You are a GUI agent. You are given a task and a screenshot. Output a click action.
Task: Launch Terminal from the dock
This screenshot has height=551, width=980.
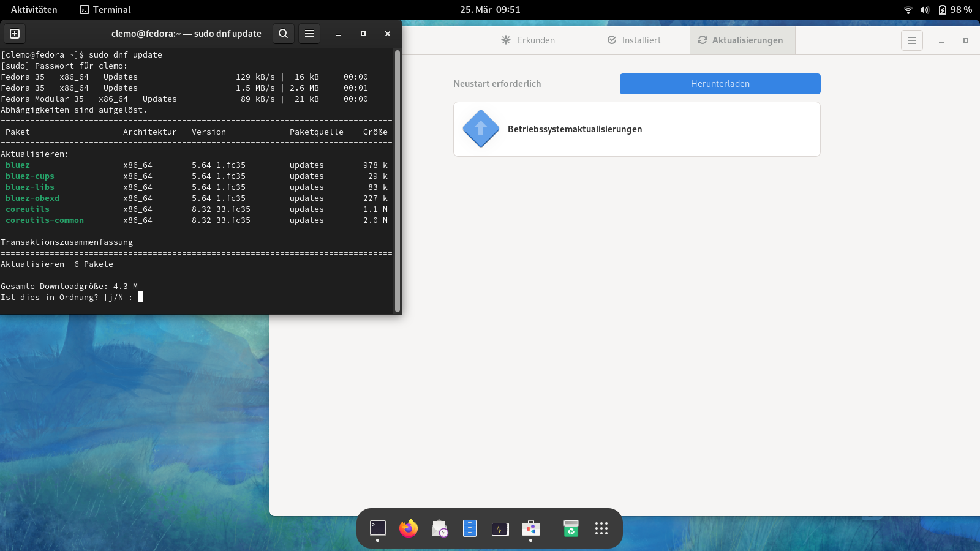pyautogui.click(x=378, y=528)
